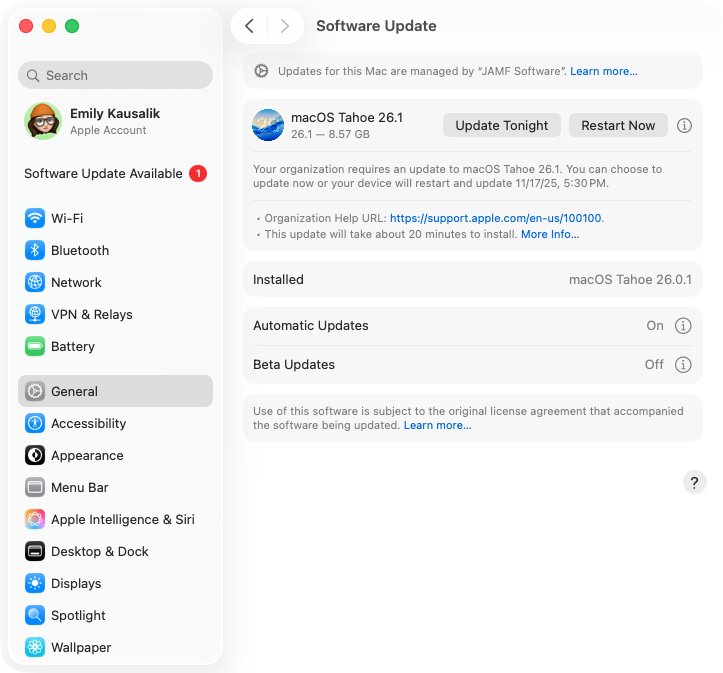
Task: Select Accessibility sidebar label
Action: [x=89, y=423]
